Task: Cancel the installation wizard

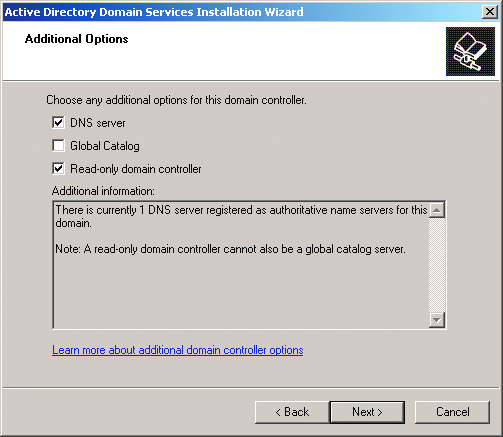Action: pyautogui.click(x=452, y=412)
